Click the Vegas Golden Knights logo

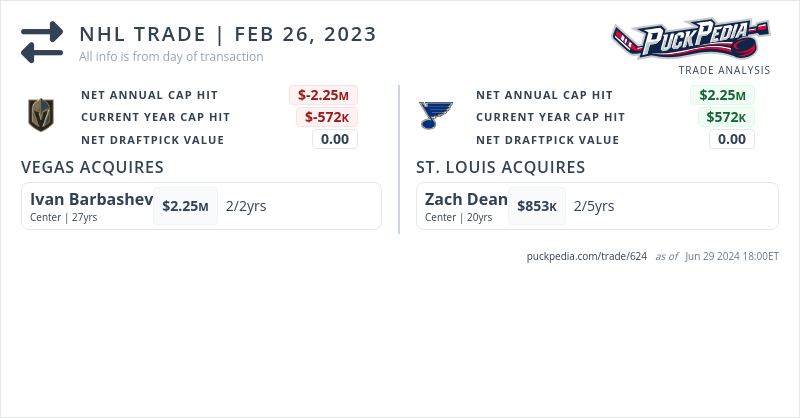(40, 116)
